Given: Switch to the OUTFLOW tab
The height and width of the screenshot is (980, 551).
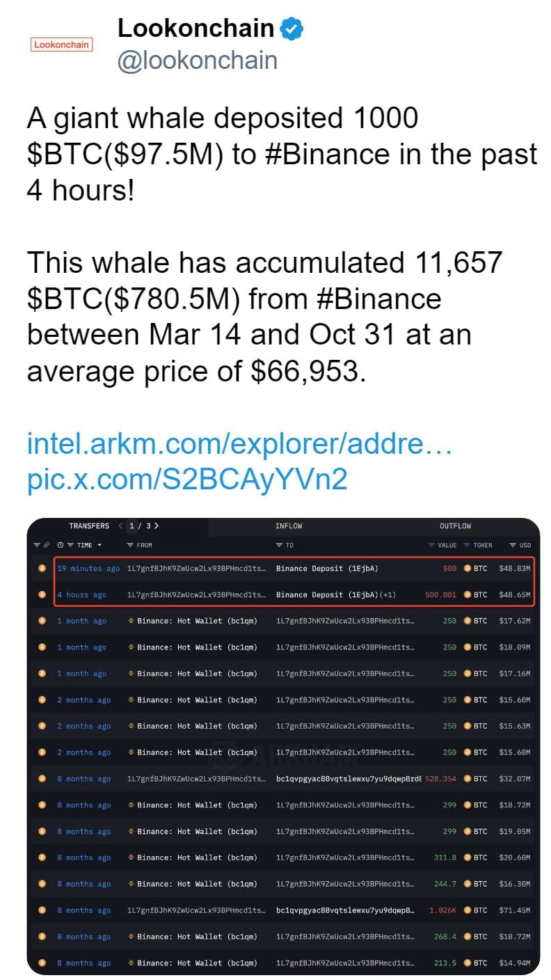Looking at the screenshot, I should coord(455,525).
